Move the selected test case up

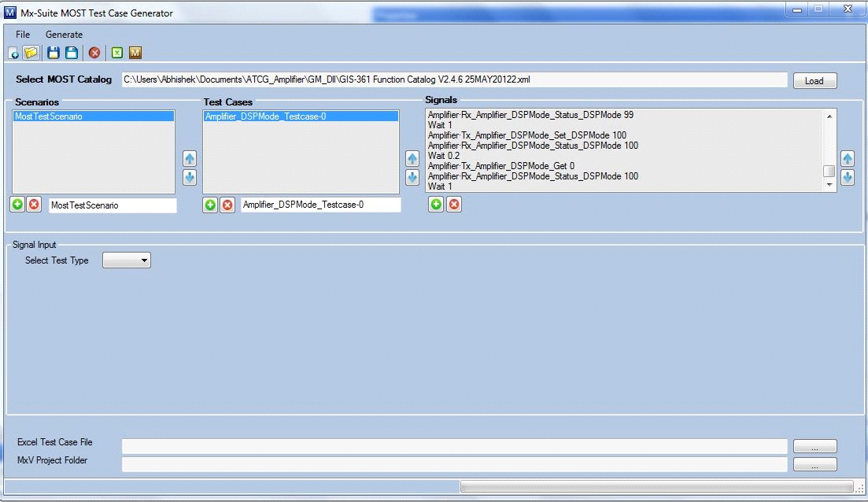(412, 159)
